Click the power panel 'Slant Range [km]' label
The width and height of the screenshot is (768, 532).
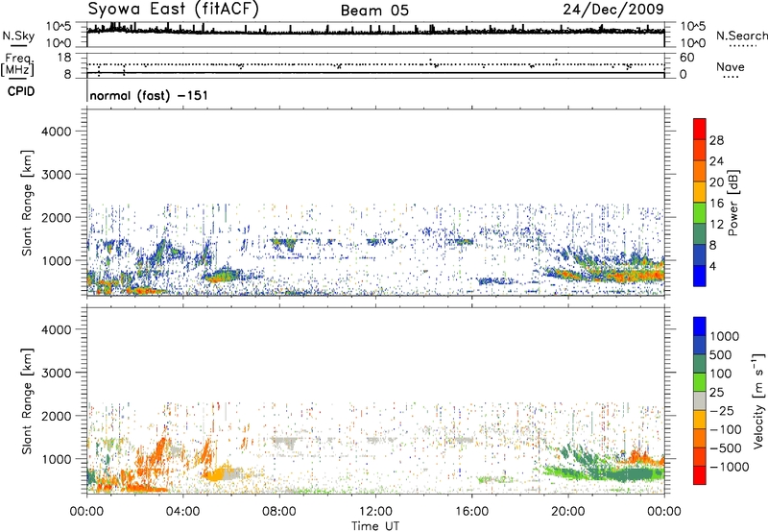coord(27,203)
